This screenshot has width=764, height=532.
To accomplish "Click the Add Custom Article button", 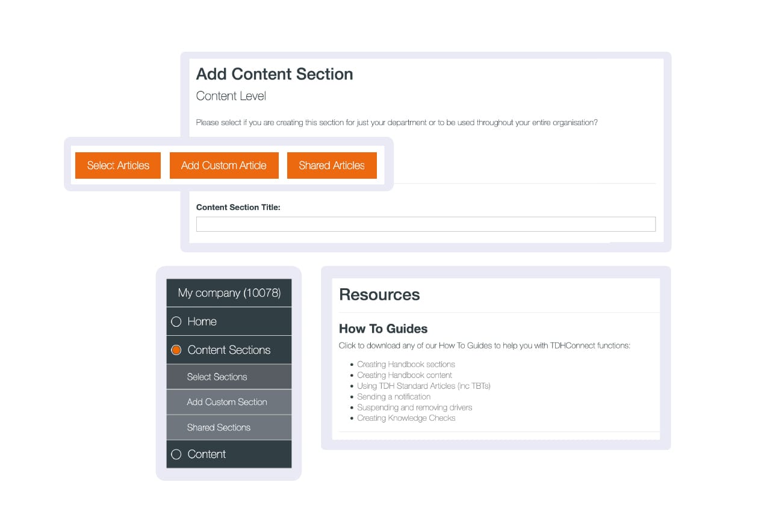I will tap(223, 165).
